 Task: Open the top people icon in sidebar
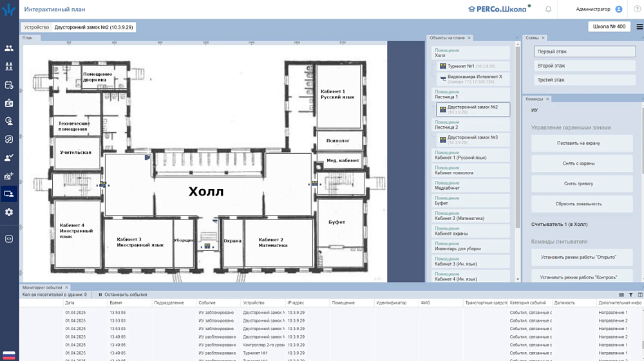tap(9, 48)
